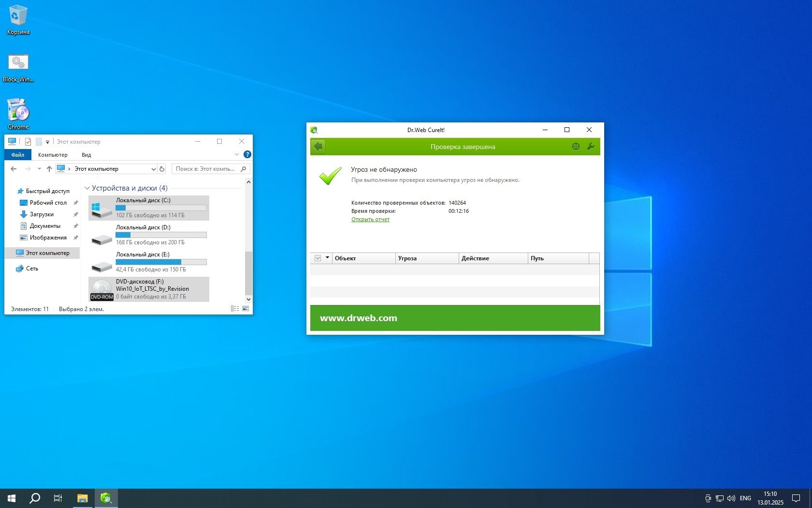Viewport: 812px width, 508px height.
Task: Click the Открыть отчет link
Action: [370, 219]
